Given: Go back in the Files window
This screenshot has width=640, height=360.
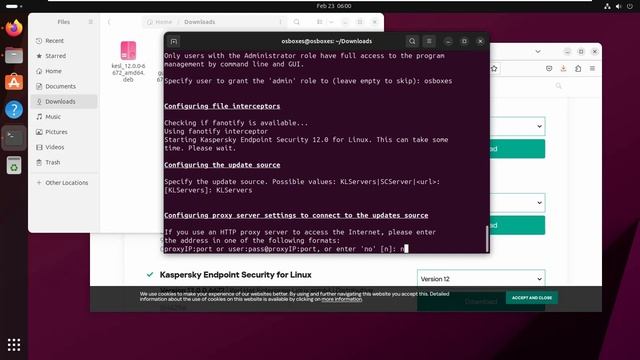Looking at the screenshot, I should (x=109, y=22).
